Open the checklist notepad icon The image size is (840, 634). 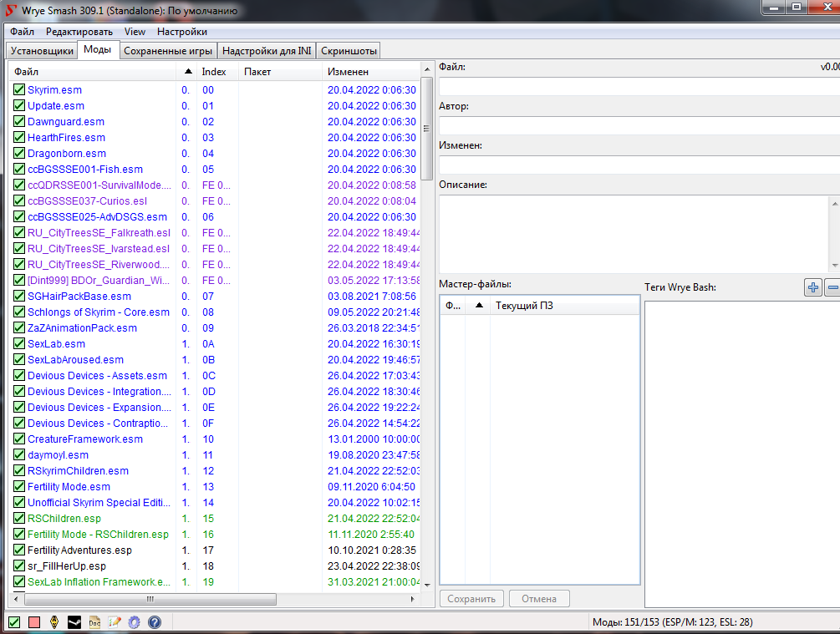click(115, 622)
